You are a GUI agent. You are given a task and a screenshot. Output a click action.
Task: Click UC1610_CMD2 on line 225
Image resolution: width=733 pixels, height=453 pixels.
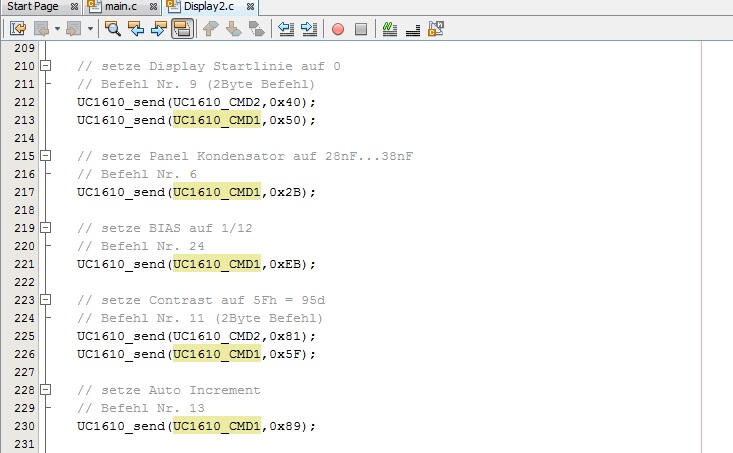(x=217, y=336)
